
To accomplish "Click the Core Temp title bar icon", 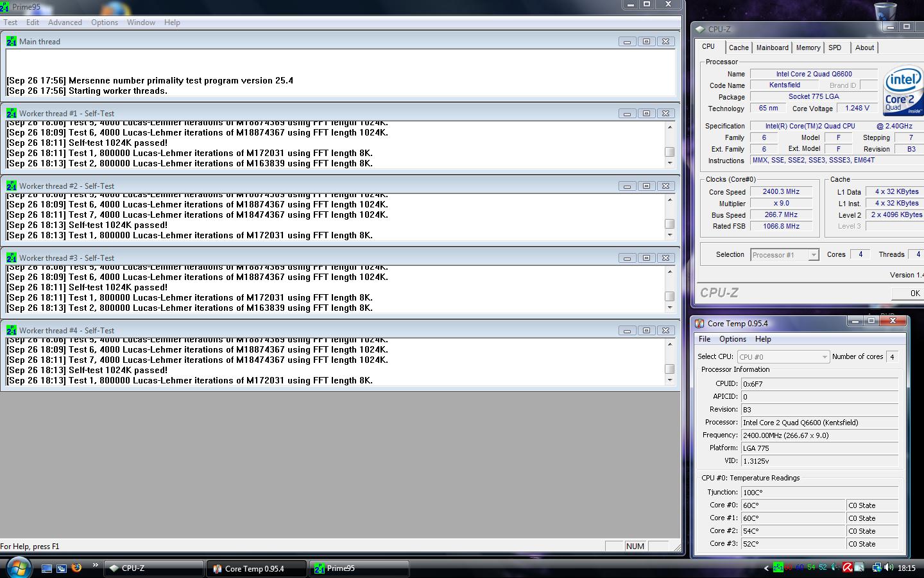I will click(x=700, y=323).
